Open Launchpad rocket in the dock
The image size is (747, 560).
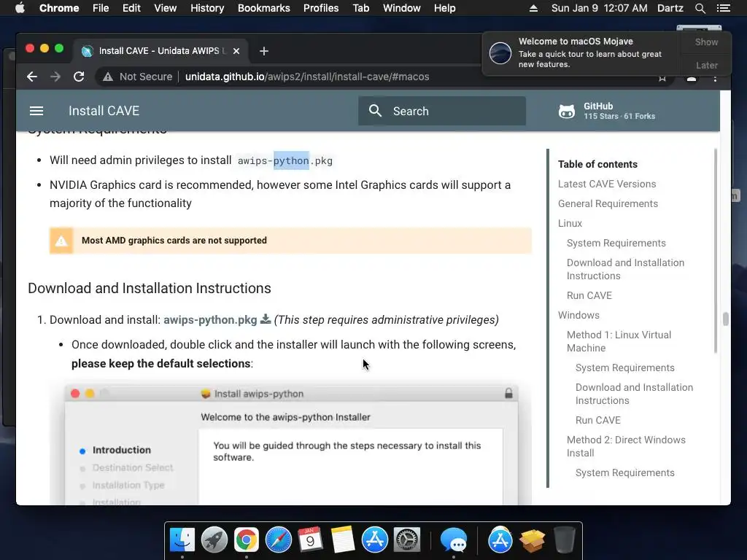tap(214, 540)
